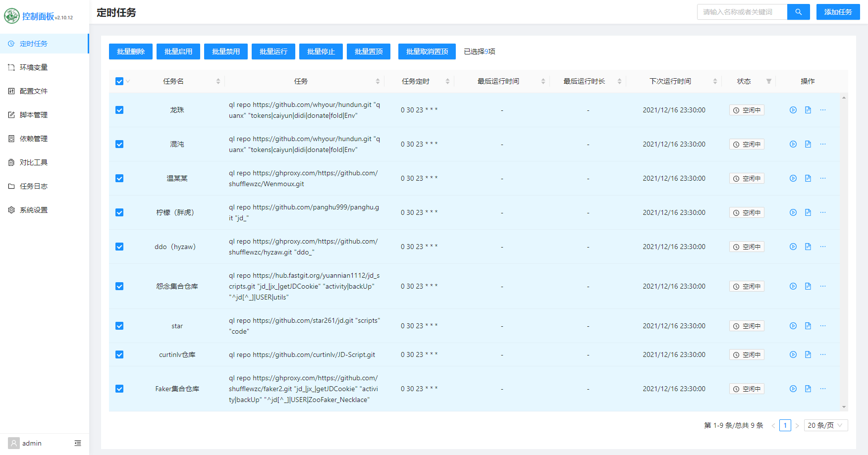The width and height of the screenshot is (868, 455).
Task: Toggle the select-all header checkbox
Action: point(119,81)
